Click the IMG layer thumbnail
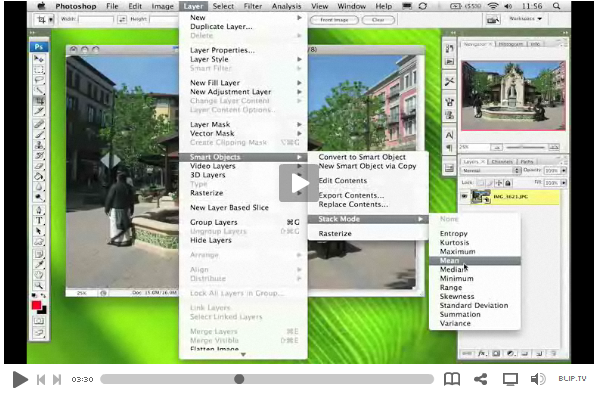The width and height of the screenshot is (598, 399). tap(481, 197)
